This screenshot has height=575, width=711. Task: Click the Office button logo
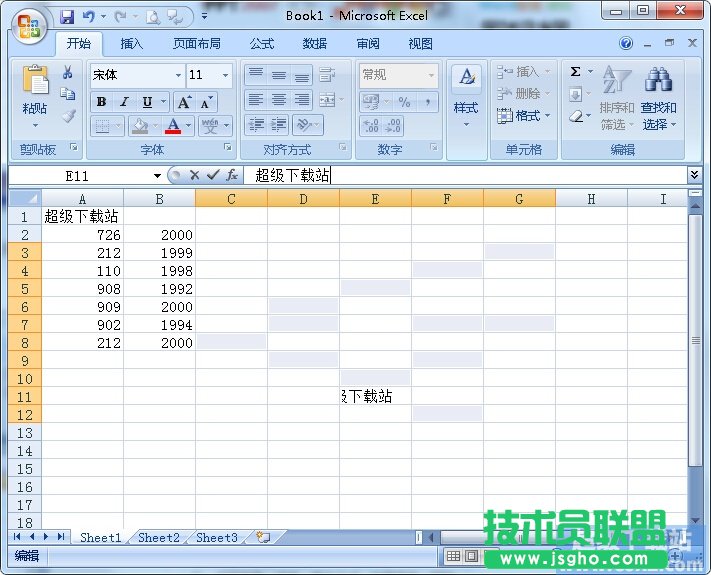pyautogui.click(x=29, y=25)
